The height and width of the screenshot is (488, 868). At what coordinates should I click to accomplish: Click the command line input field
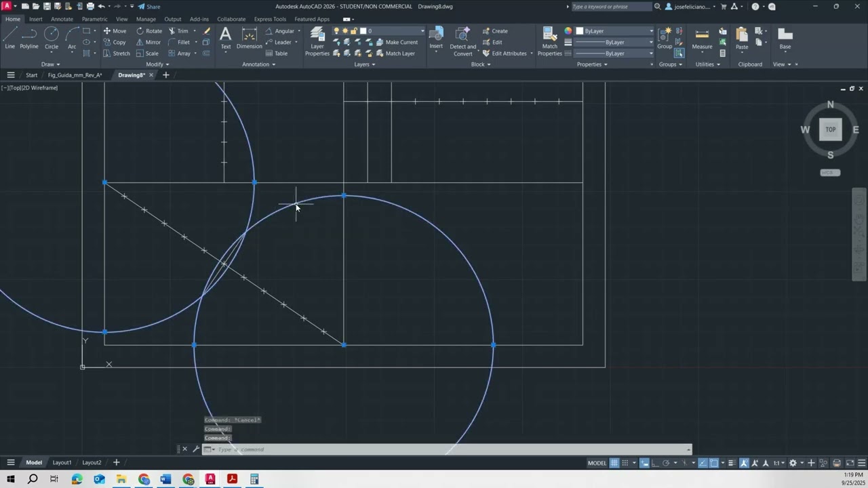[448, 449]
